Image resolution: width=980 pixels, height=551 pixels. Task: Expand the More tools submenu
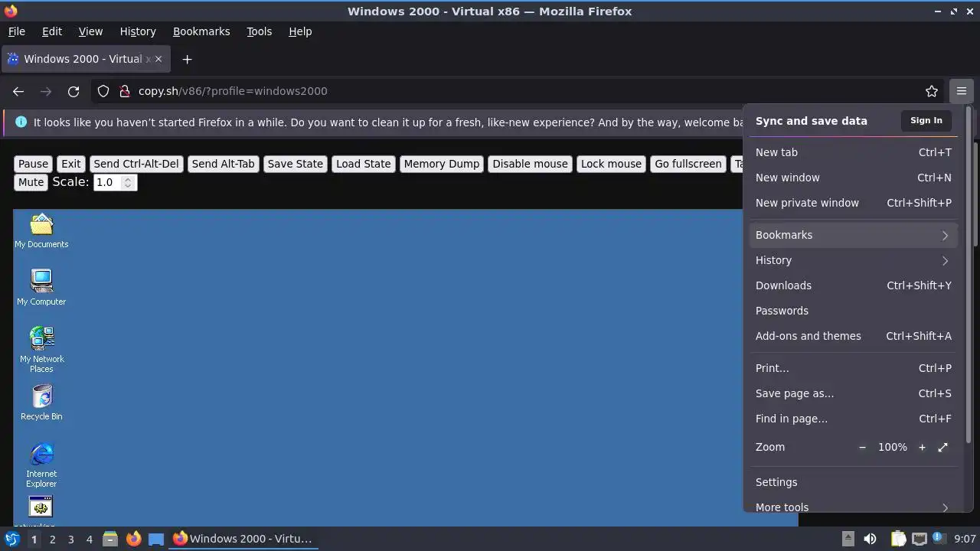tap(852, 506)
